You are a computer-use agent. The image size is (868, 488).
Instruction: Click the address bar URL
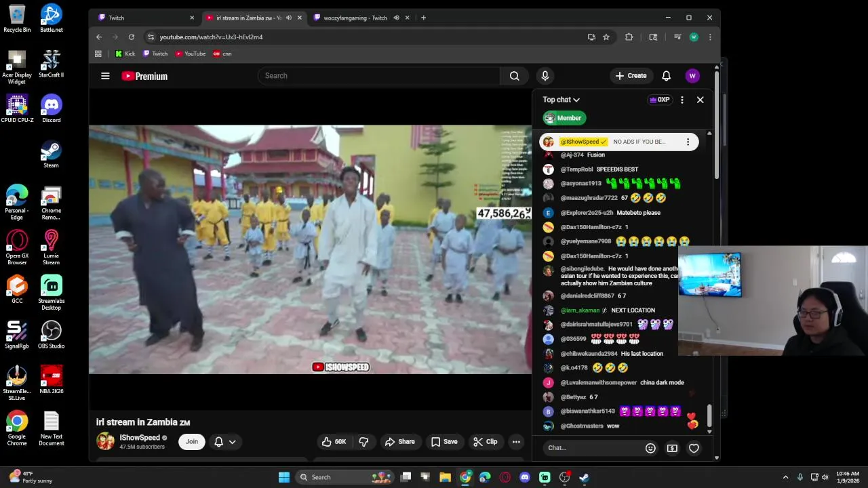coord(211,37)
